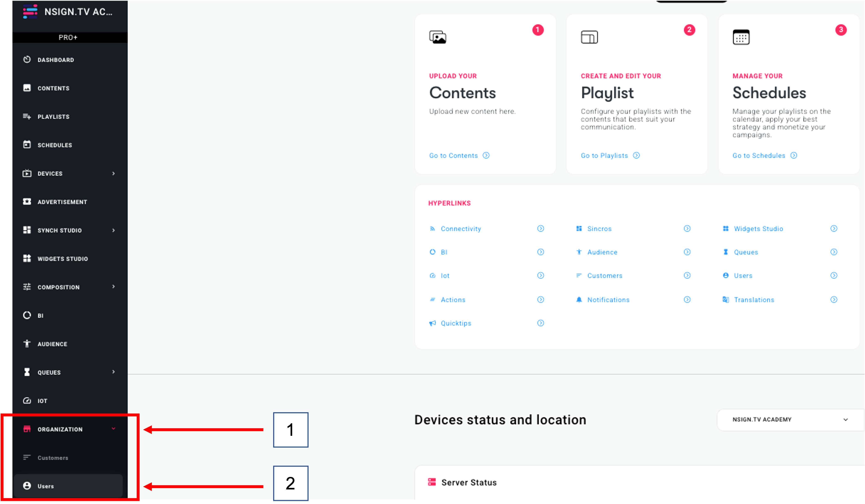Screen dimensions: 865x504
Task: Click the IoT gauge icon in sidebar
Action: click(27, 400)
